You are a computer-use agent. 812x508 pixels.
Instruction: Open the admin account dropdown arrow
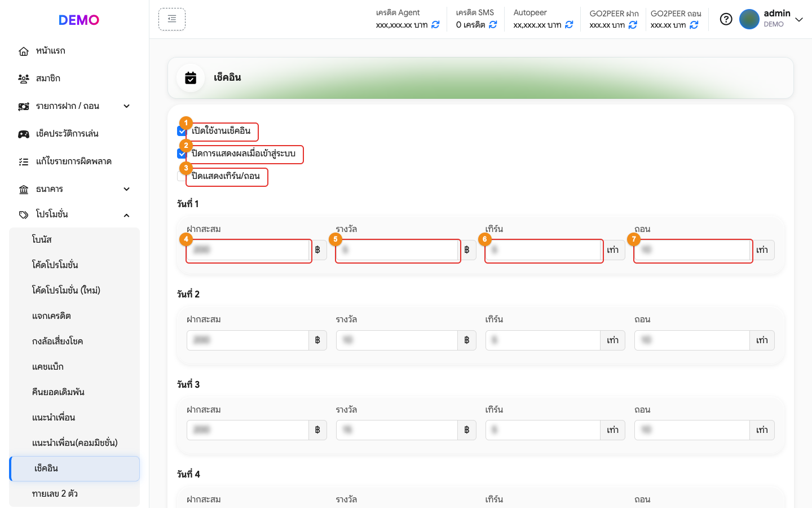[799, 20]
